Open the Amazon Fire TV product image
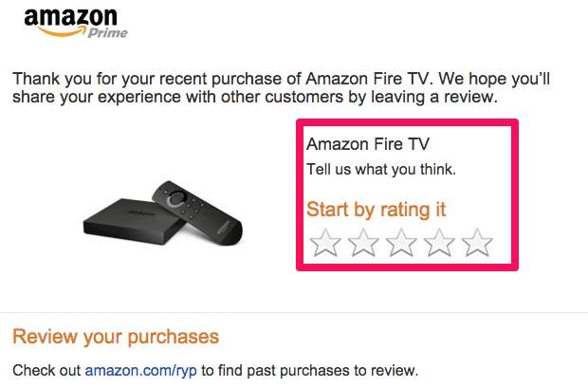The width and height of the screenshot is (588, 387). [163, 213]
